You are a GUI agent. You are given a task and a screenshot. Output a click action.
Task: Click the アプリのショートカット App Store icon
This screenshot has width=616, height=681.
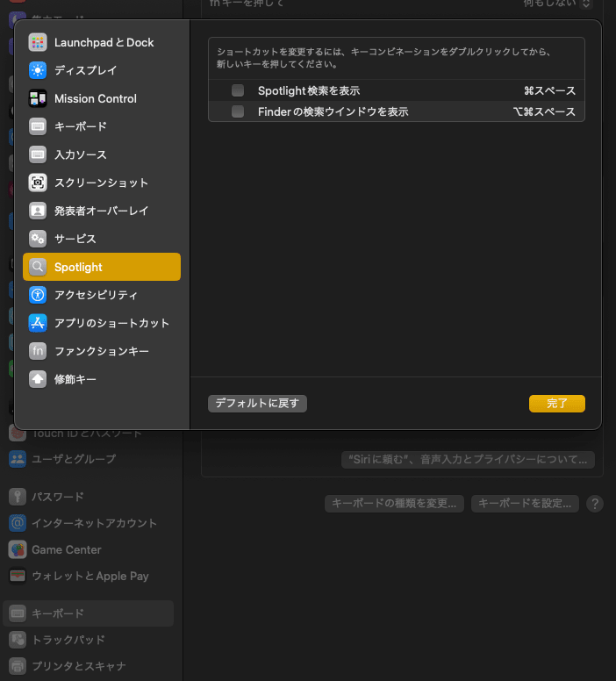38,323
